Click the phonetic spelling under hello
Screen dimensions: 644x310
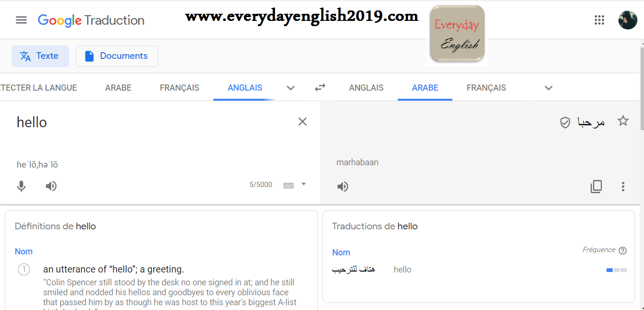coord(37,165)
